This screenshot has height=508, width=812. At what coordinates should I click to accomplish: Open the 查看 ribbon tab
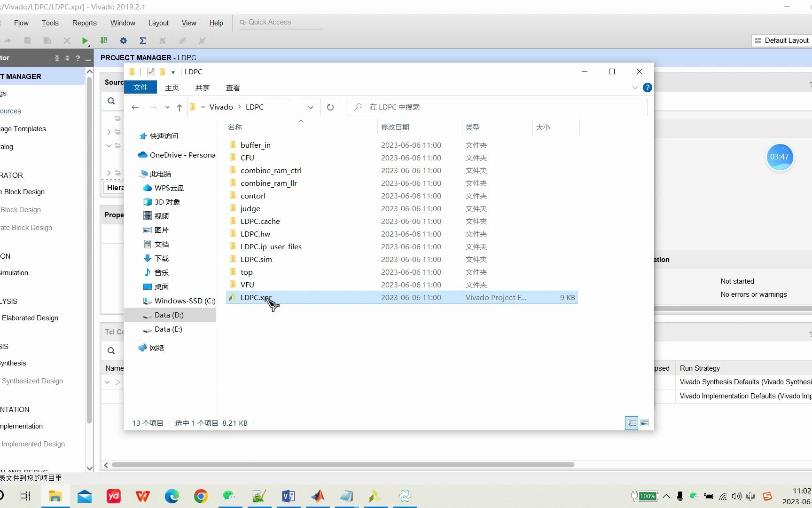[x=233, y=87]
